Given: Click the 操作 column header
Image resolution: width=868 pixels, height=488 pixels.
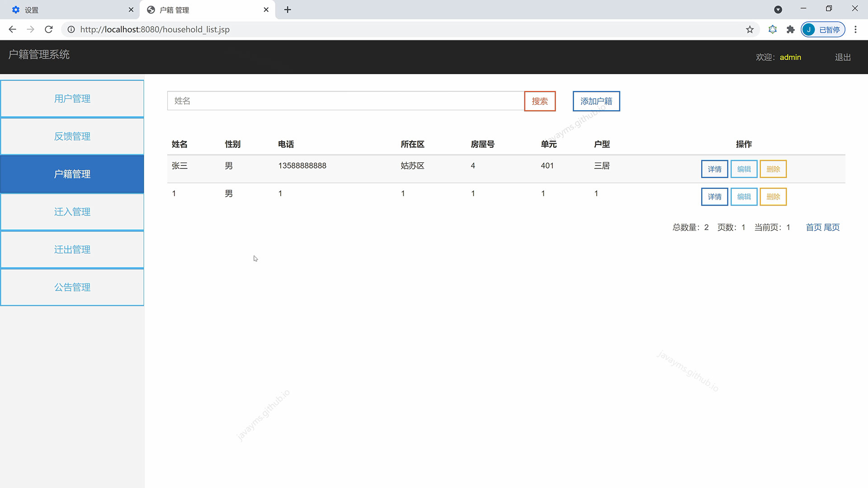Looking at the screenshot, I should point(744,144).
